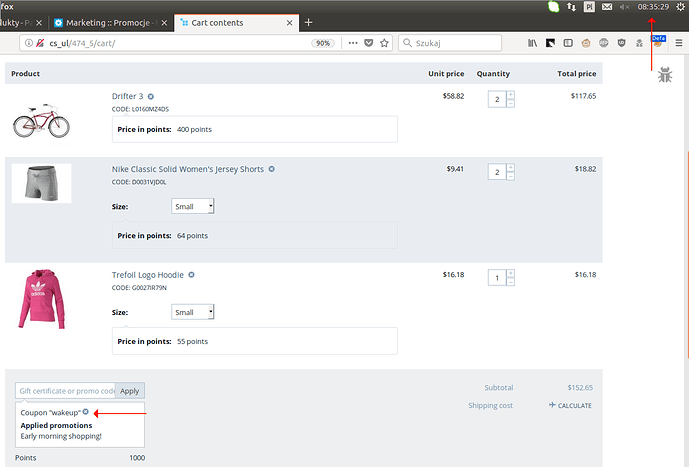Open Size dropdown for Nike Shorts
The width and height of the screenshot is (689, 467).
point(192,206)
